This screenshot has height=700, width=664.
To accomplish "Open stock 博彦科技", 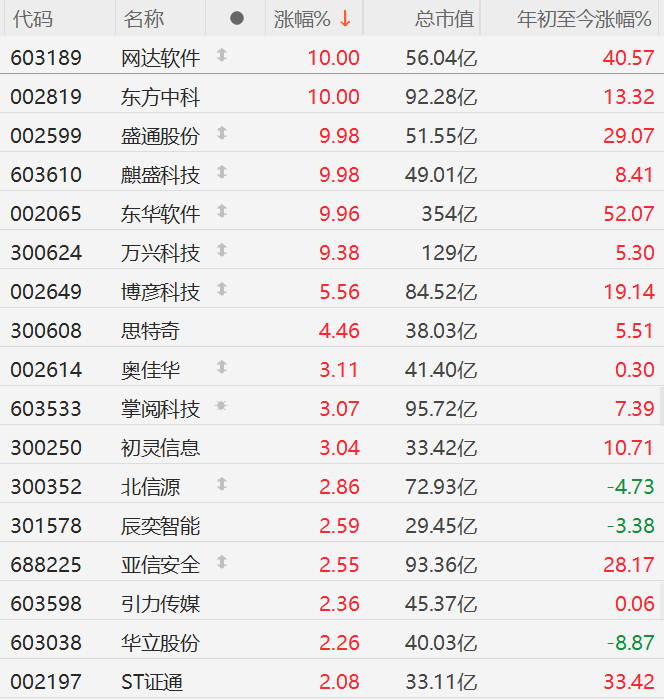I will pos(160,292).
